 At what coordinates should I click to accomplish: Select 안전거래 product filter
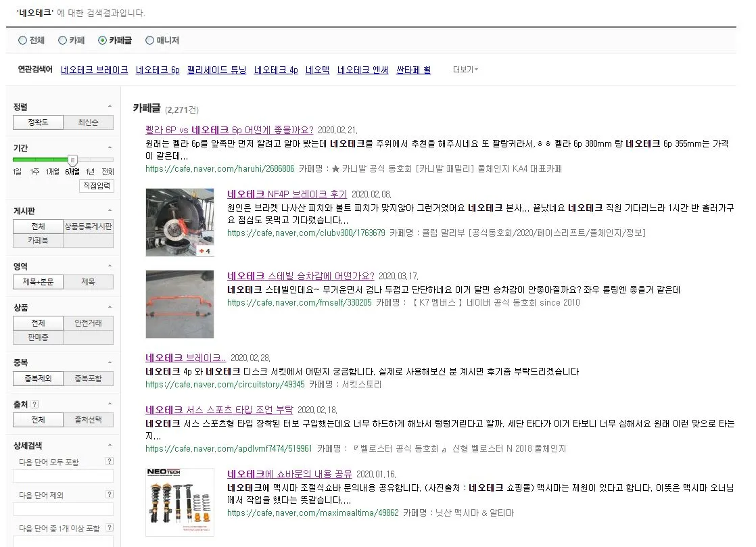88,323
